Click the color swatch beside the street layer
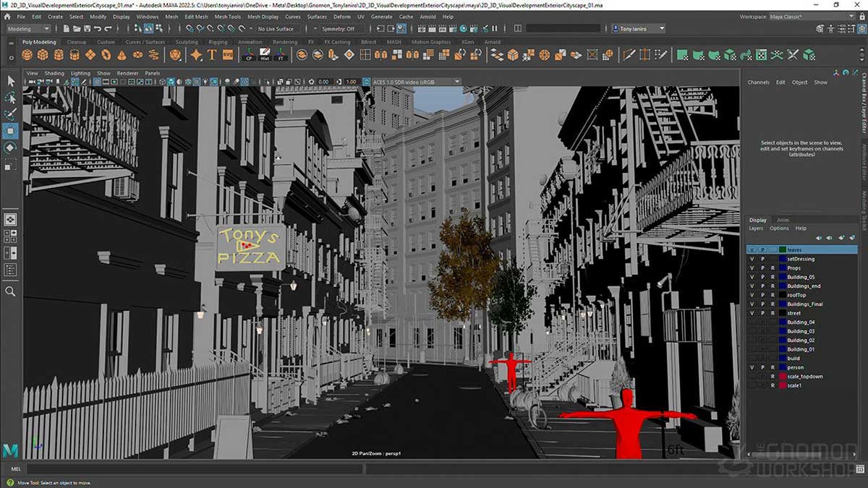Screen dimensions: 868x488 pos(782,313)
